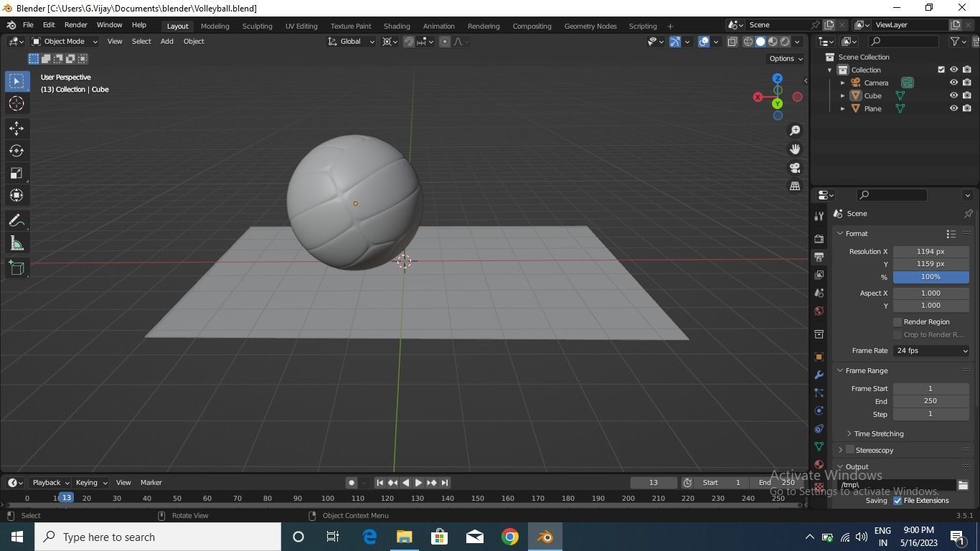The width and height of the screenshot is (980, 551).
Task: Open the Physics properties tab
Action: tap(819, 410)
